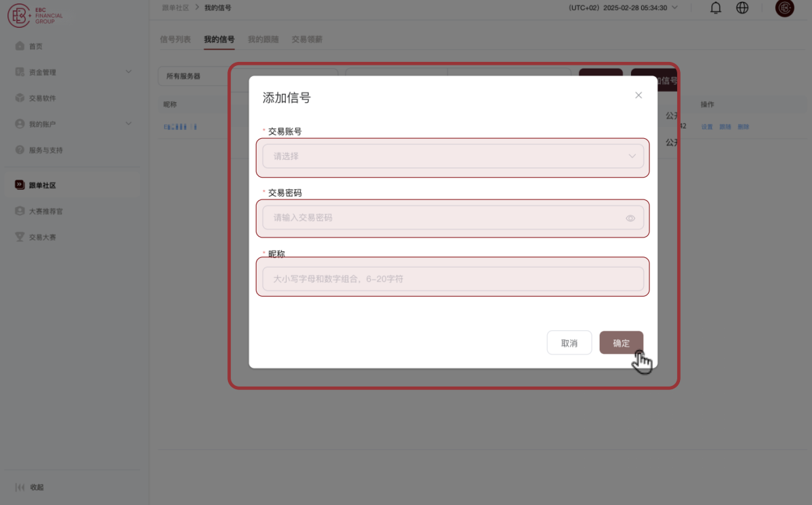812x505 pixels.
Task: Click the 昵称 column header in the table
Action: coord(170,105)
